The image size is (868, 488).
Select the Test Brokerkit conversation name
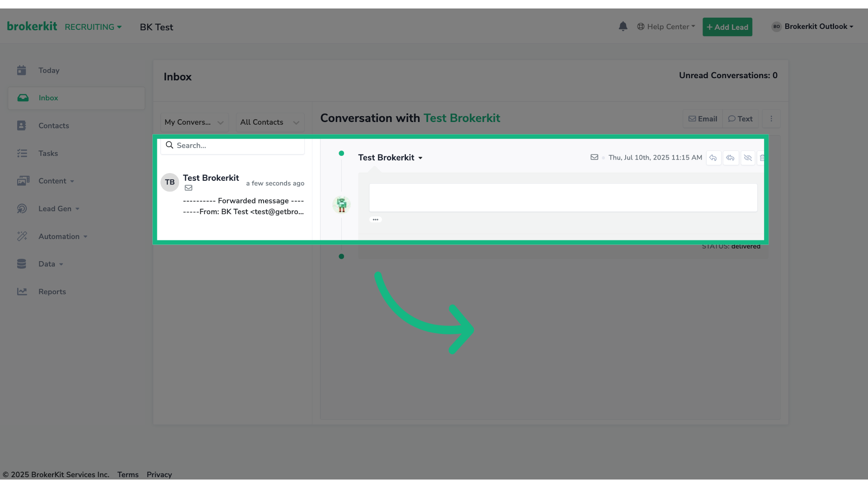[x=211, y=178]
